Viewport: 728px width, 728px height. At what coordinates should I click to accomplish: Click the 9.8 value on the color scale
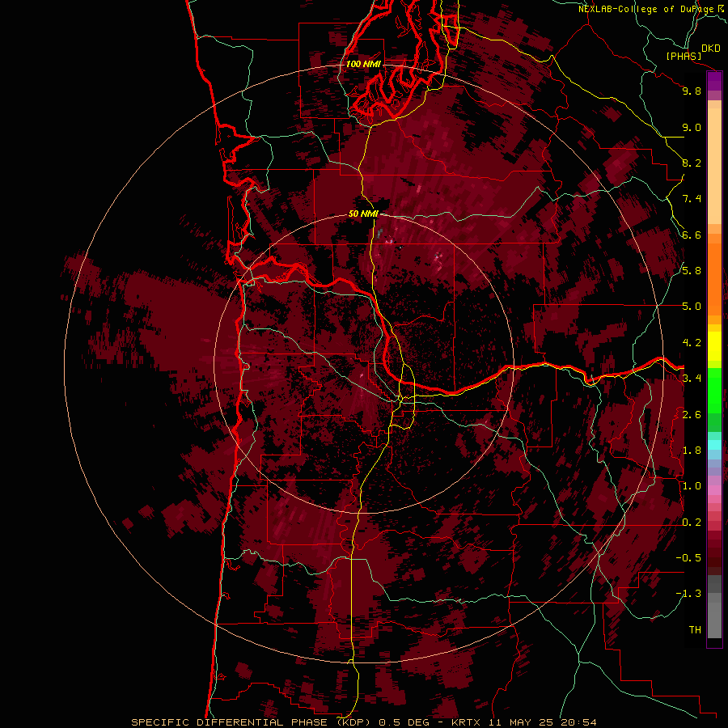[x=692, y=91]
